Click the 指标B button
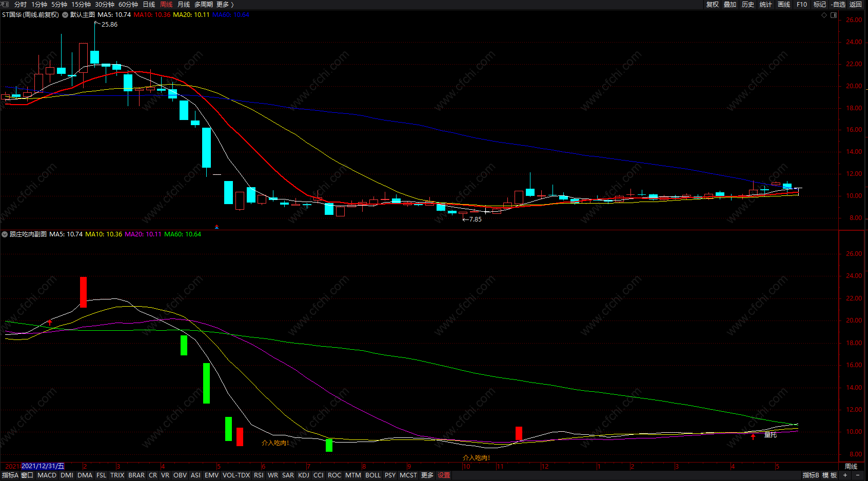 (811, 475)
